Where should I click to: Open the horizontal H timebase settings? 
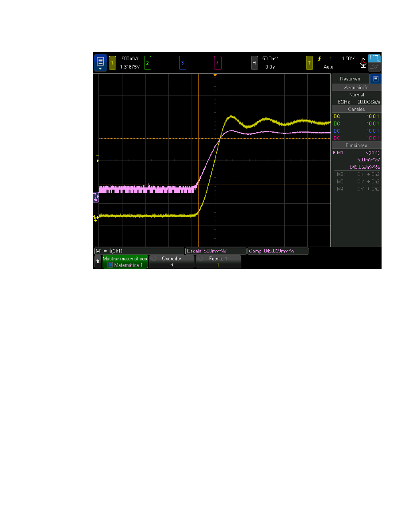[x=254, y=63]
